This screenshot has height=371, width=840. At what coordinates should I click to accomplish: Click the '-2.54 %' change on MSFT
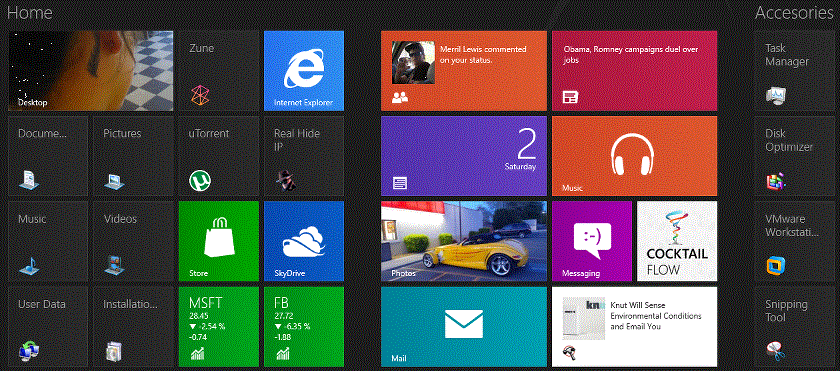[211, 326]
